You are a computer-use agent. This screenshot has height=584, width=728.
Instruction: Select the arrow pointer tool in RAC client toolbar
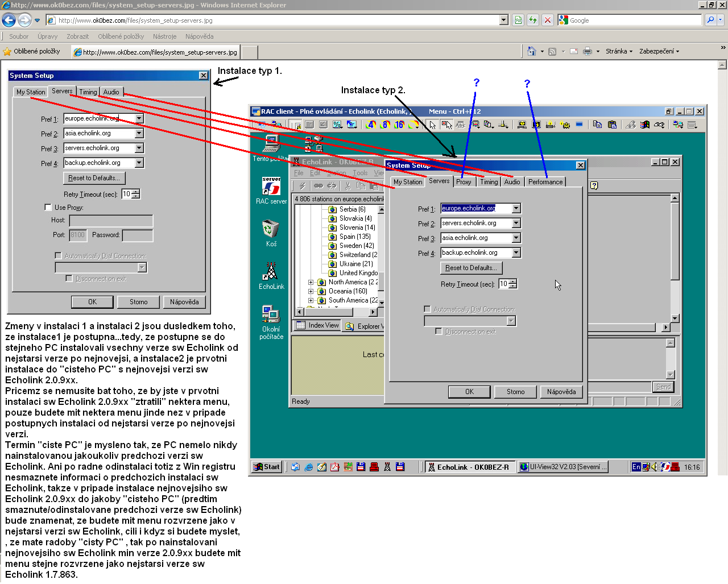click(433, 125)
